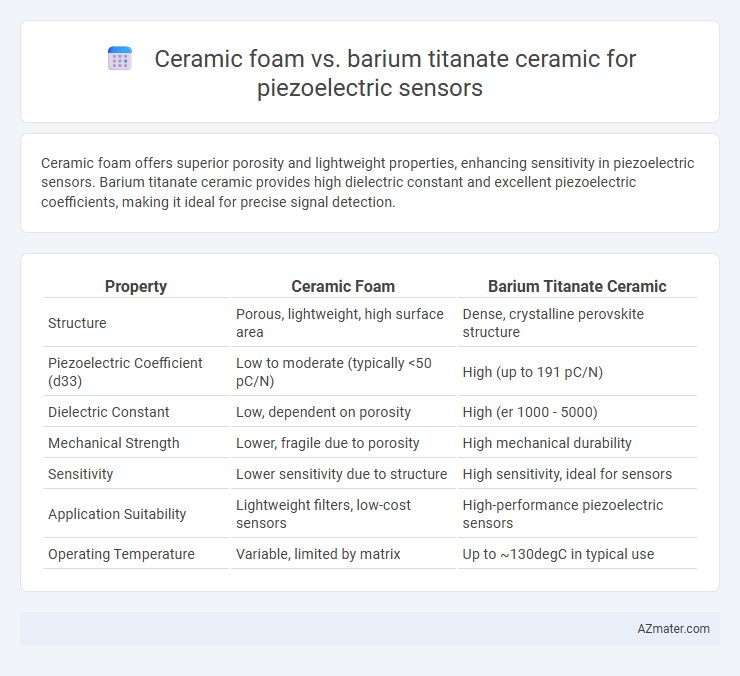The width and height of the screenshot is (740, 676).
Task: Click the 'Sensitivity' row label
Action: click(81, 473)
